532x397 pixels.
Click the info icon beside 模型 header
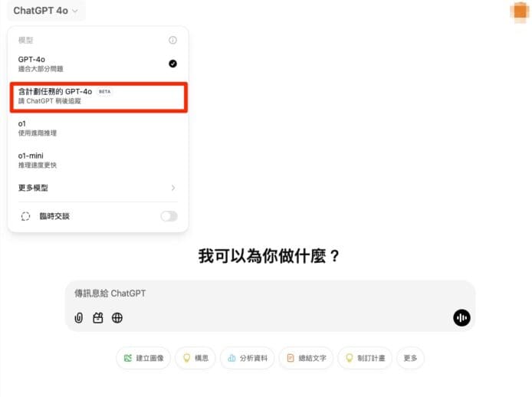(x=172, y=40)
